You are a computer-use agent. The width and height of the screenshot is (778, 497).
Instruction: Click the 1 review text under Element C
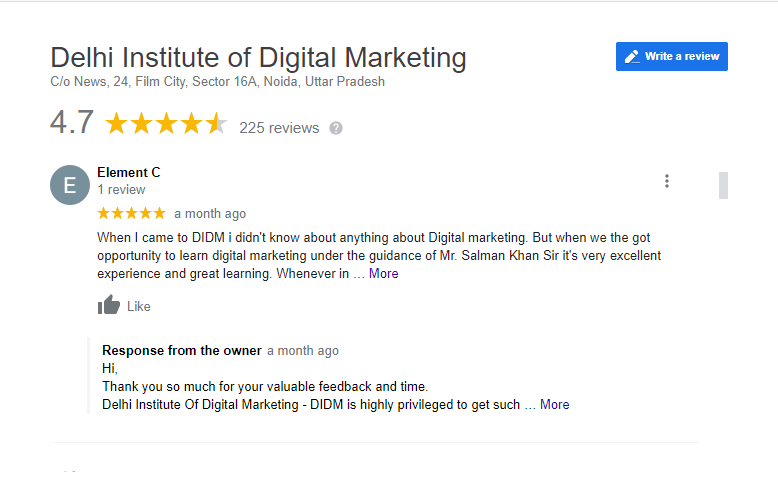pos(121,190)
